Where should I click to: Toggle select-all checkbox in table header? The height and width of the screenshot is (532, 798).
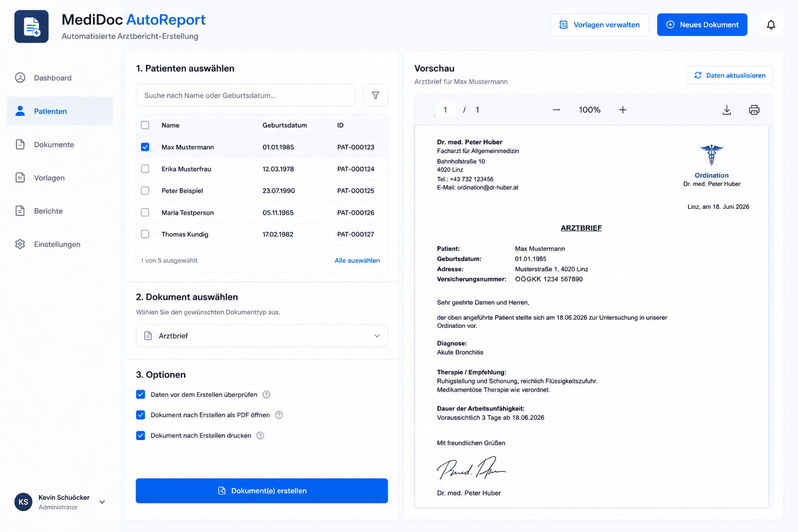(x=145, y=125)
